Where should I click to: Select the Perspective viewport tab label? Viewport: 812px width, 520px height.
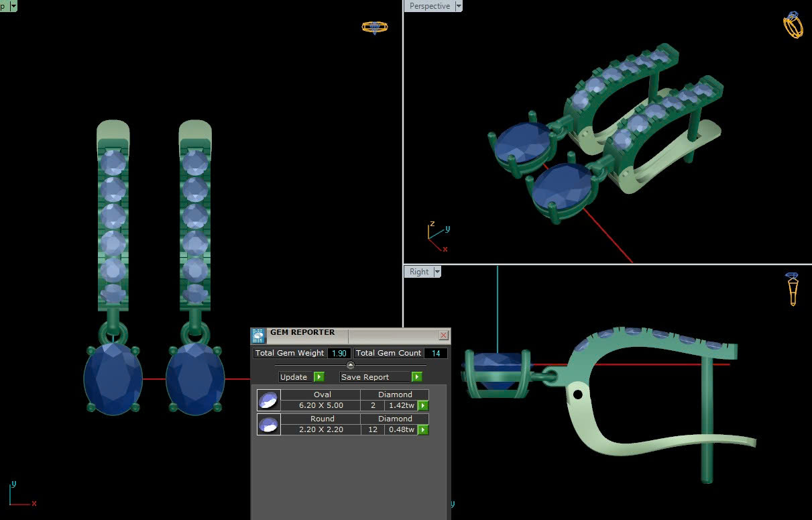(x=430, y=6)
